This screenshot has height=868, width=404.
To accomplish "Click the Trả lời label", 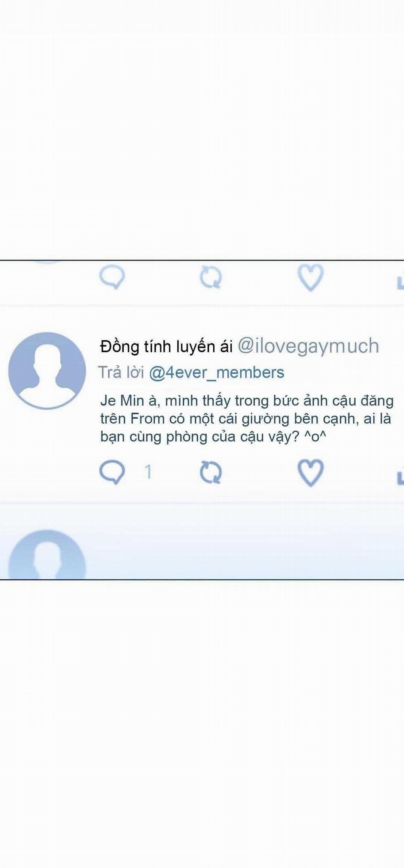I will [x=121, y=372].
